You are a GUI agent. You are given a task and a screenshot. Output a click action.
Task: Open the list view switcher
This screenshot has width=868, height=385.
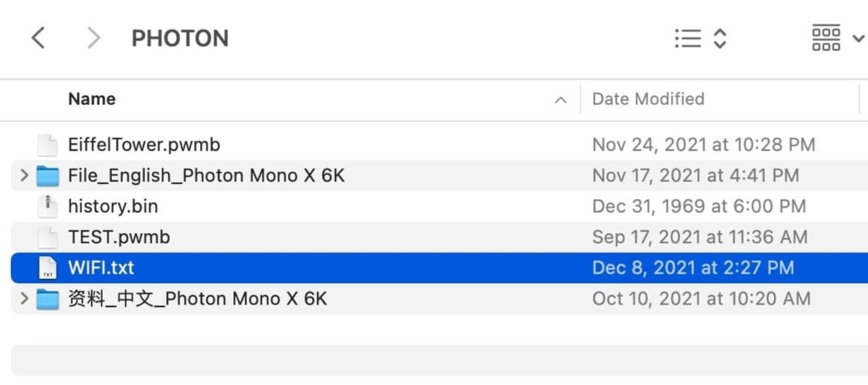(701, 38)
